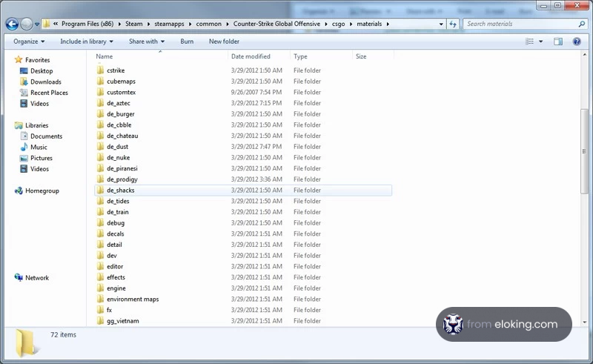
Task: Go back with the Back arrow button
Action: tap(12, 24)
